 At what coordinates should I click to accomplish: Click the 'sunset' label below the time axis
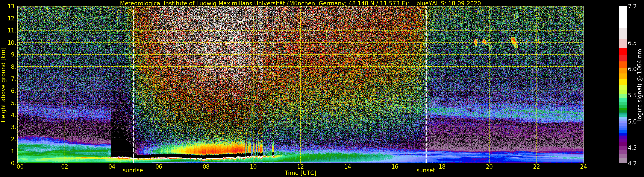click(426, 171)
